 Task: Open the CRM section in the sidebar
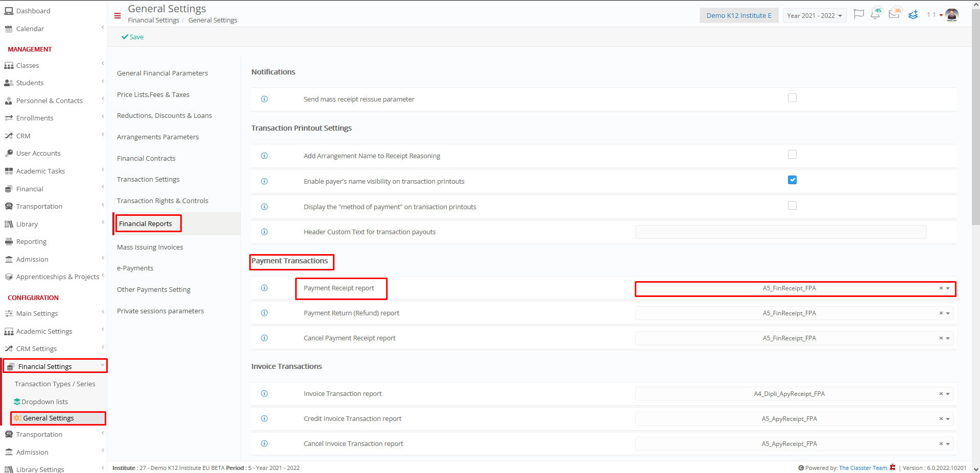click(x=22, y=136)
